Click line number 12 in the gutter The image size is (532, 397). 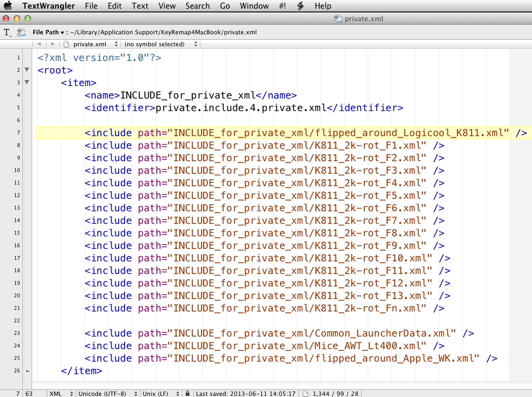(17, 196)
